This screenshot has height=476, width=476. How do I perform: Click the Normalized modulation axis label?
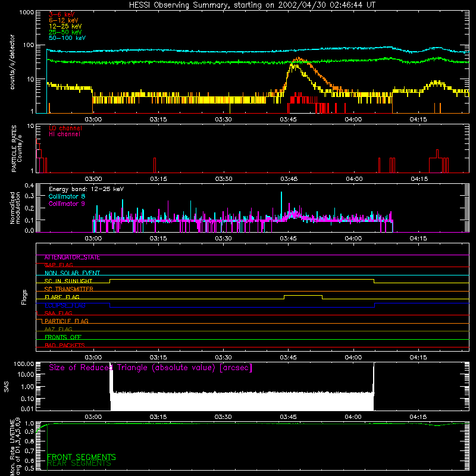click(x=15, y=208)
